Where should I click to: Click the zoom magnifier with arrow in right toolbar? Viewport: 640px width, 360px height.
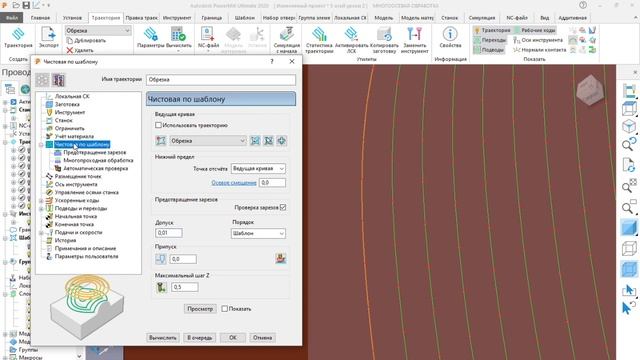click(x=629, y=144)
